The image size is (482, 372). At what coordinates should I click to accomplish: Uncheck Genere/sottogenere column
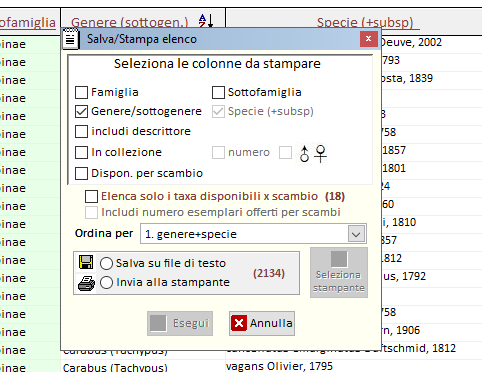click(81, 111)
